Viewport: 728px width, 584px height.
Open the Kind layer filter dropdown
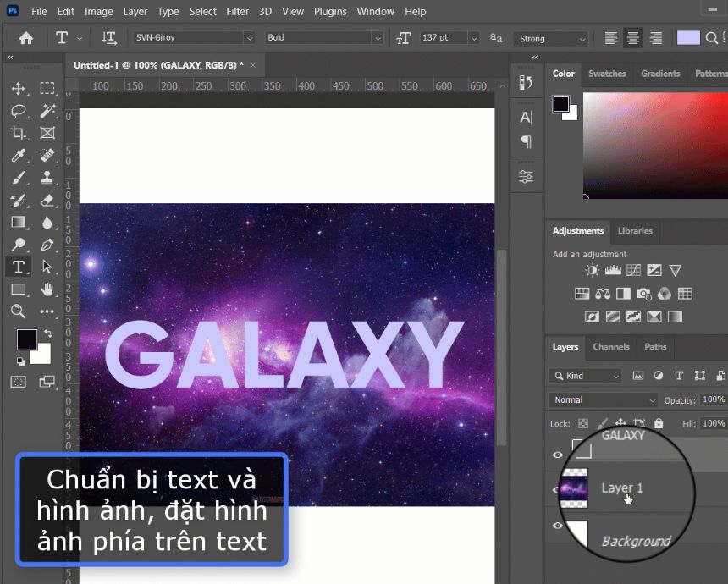point(585,376)
